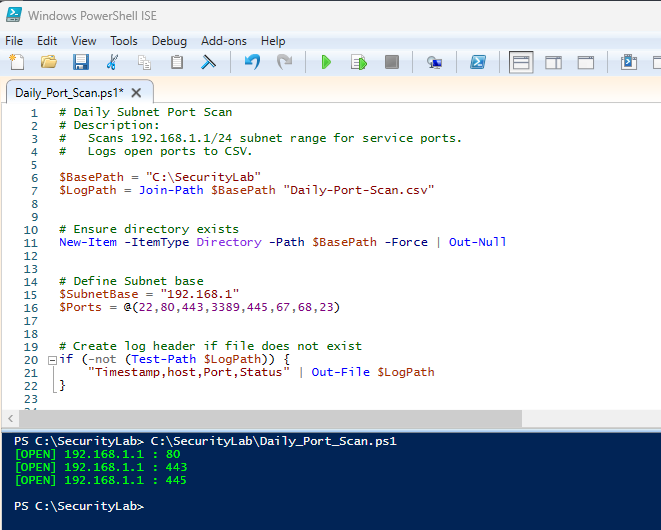This screenshot has width=661, height=530.
Task: Click the Directory value on line 11
Action: pyautogui.click(x=229, y=242)
